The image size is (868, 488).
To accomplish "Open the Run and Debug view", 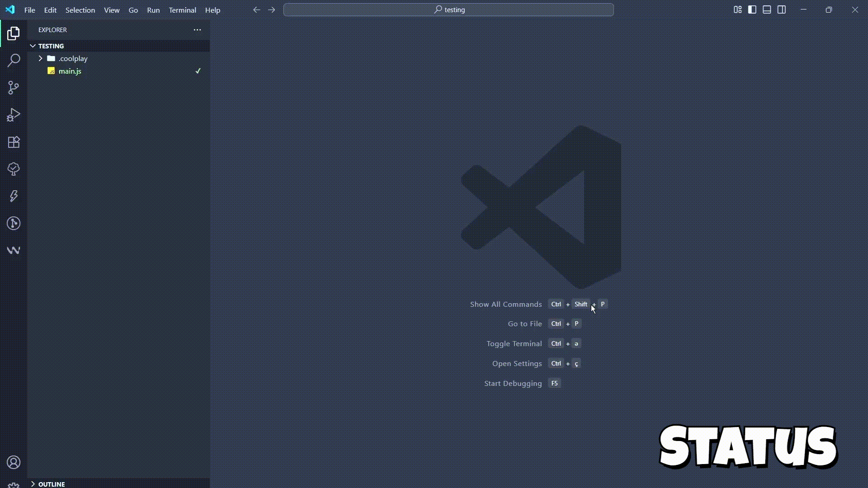I will pos(14,115).
